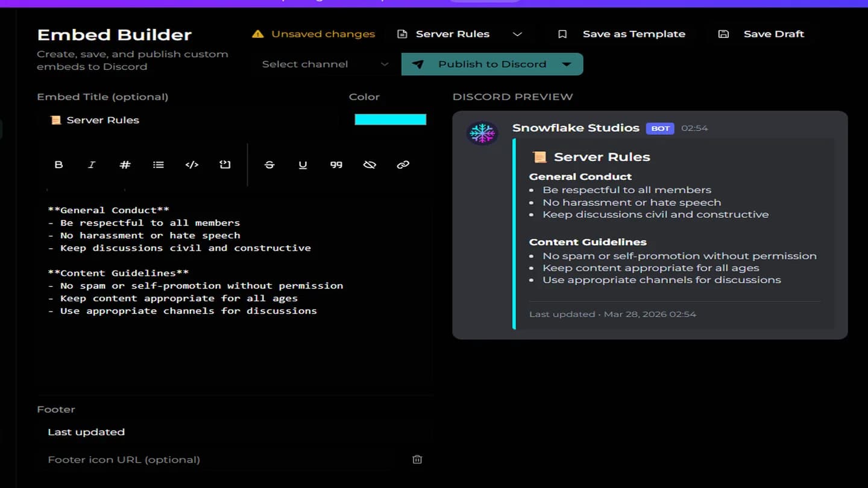Screen dimensions: 868x488
Task: Click the paper plane icon on Publish button
Action: [x=418, y=64]
